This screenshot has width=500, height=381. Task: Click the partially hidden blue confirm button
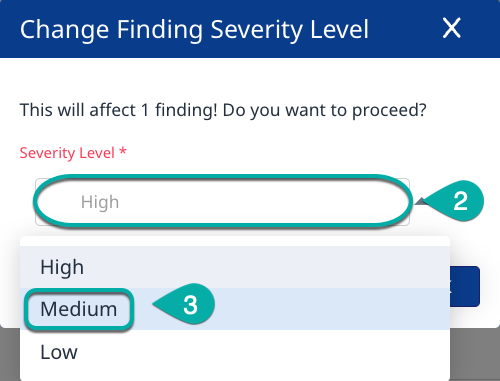tap(465, 286)
